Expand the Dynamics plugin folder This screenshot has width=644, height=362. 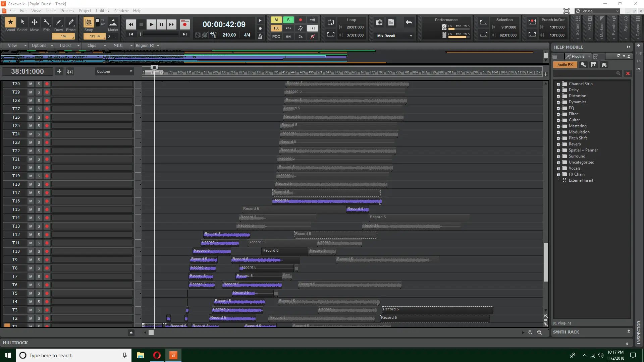tap(558, 102)
